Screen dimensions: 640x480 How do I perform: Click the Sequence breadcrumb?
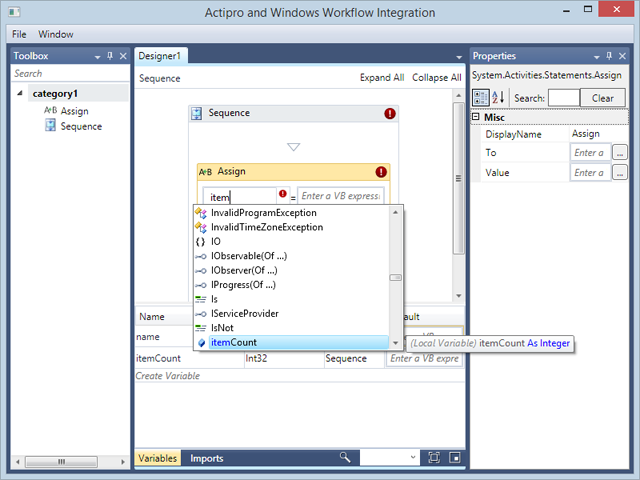click(160, 78)
